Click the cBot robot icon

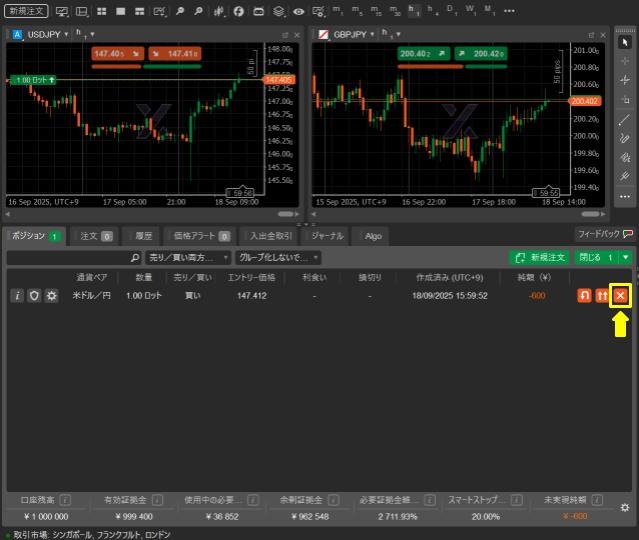pyautogui.click(x=258, y=11)
